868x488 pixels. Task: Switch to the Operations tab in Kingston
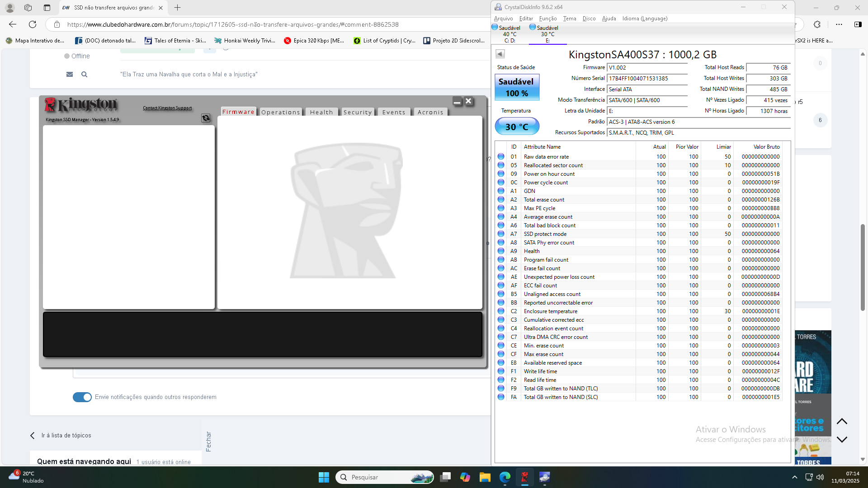(280, 112)
